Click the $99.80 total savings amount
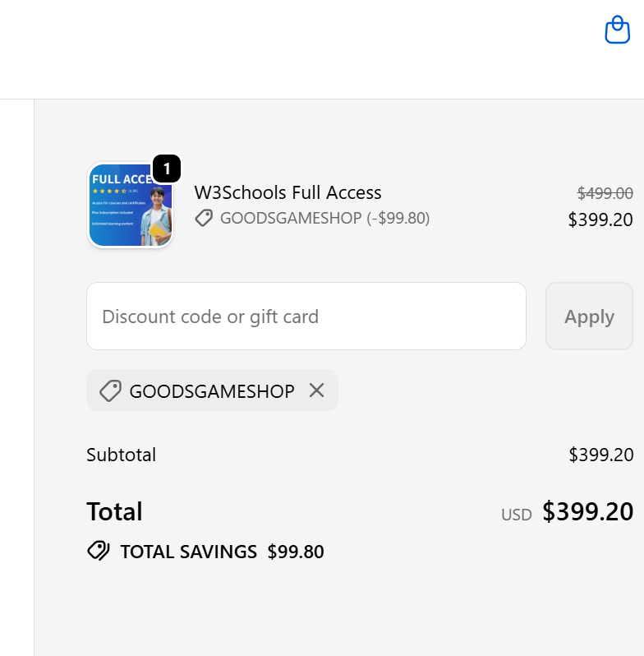 [x=296, y=552]
